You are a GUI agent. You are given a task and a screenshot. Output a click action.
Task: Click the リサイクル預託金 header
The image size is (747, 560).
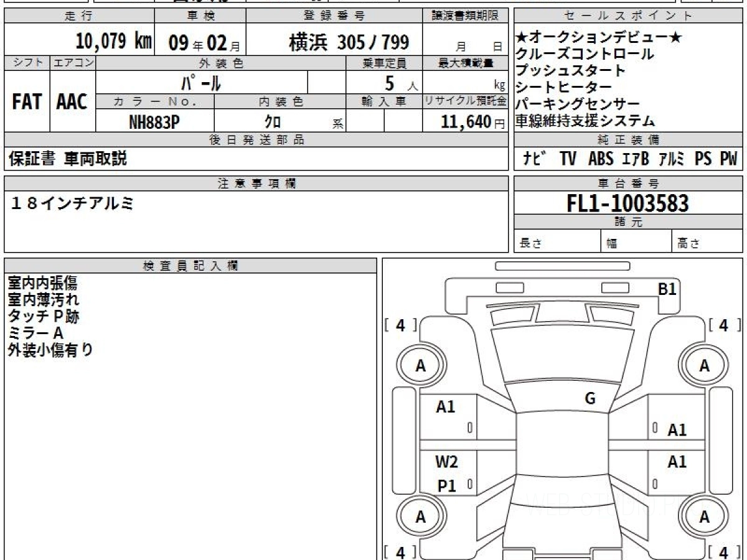[465, 101]
